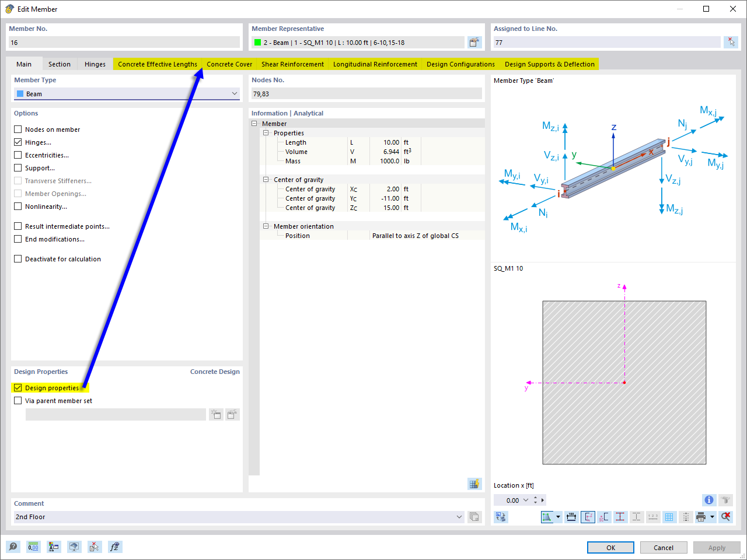Open the Member Type dropdown
The height and width of the screenshot is (560, 747).
coord(234,93)
